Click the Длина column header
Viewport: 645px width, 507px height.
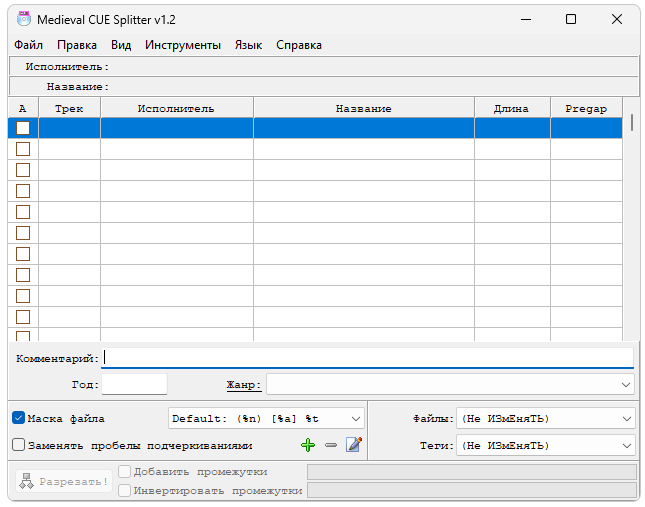pyautogui.click(x=512, y=109)
